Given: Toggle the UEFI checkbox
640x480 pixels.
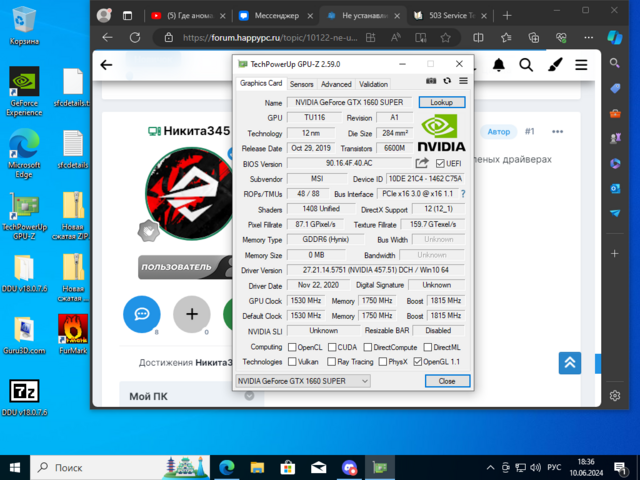Looking at the screenshot, I should (439, 164).
